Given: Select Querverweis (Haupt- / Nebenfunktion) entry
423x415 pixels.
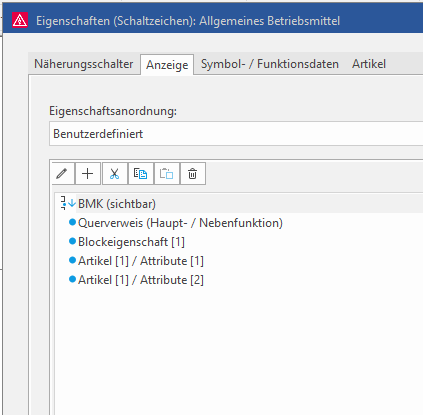Looking at the screenshot, I should [180, 223].
